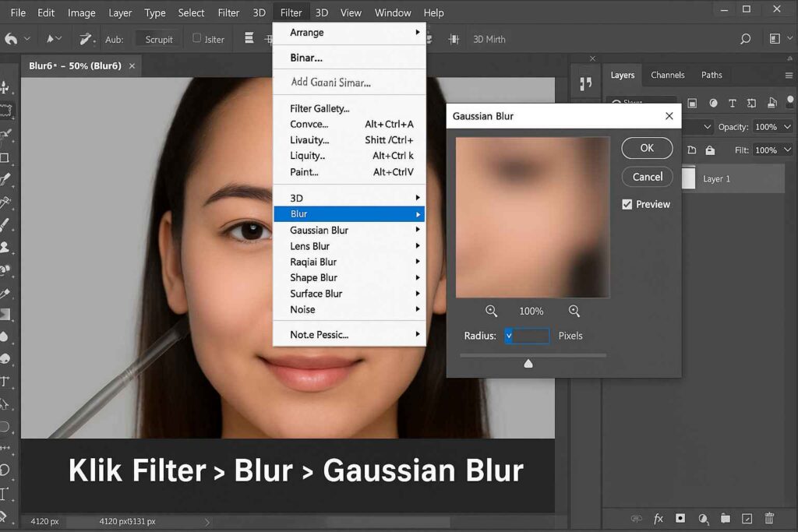The width and height of the screenshot is (798, 532).
Task: Choose Gaussian Blur from the menu
Action: [350, 230]
